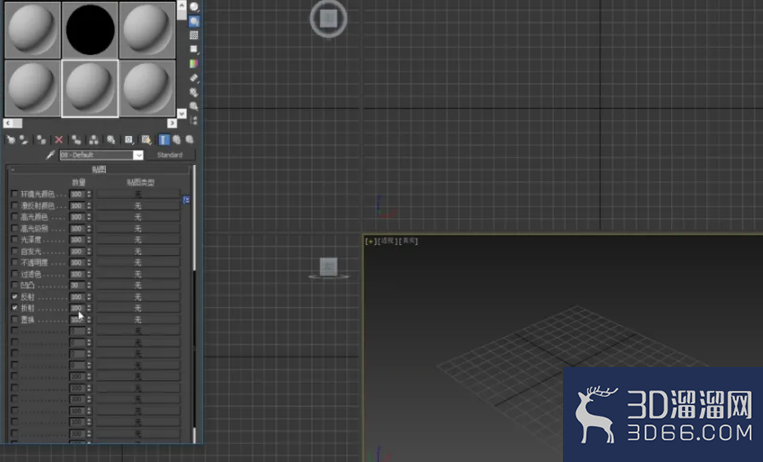Click the Make Material Copy icon
Viewport: 763px width, 462px height.
76,140
